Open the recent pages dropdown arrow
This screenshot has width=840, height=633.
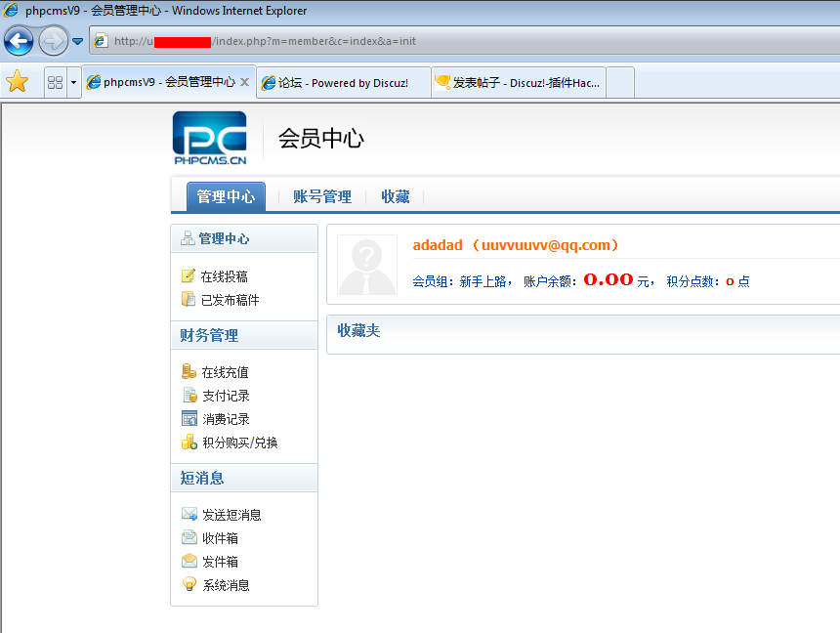tap(78, 41)
